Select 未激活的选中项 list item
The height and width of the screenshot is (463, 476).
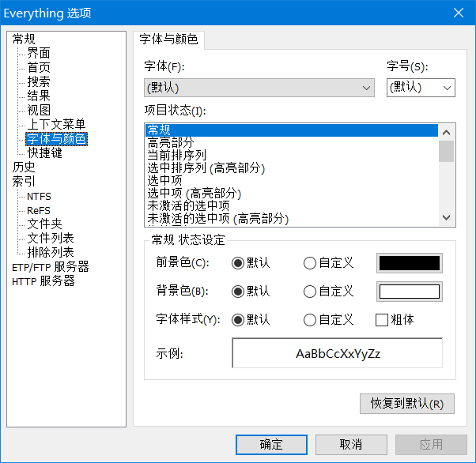292,206
